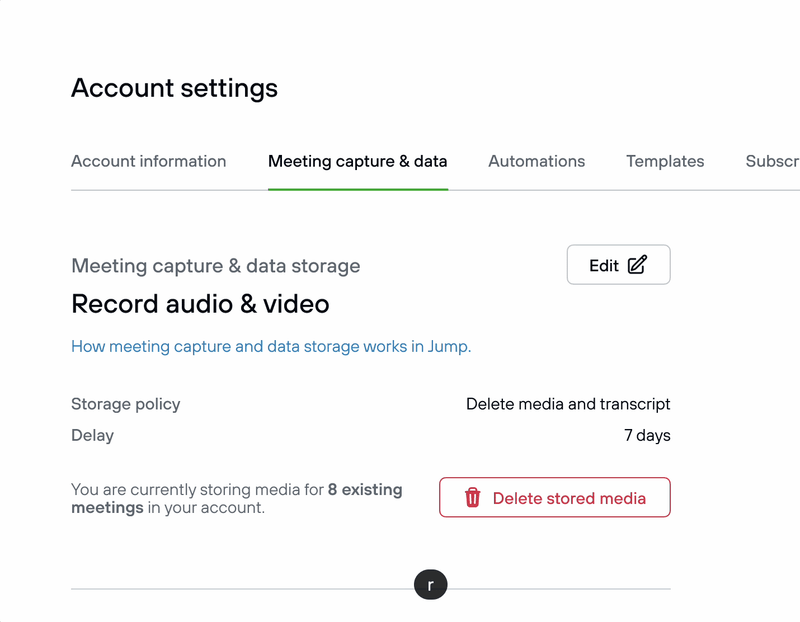Click the Account settings page heading
This screenshot has height=622, width=800.
[x=174, y=88]
